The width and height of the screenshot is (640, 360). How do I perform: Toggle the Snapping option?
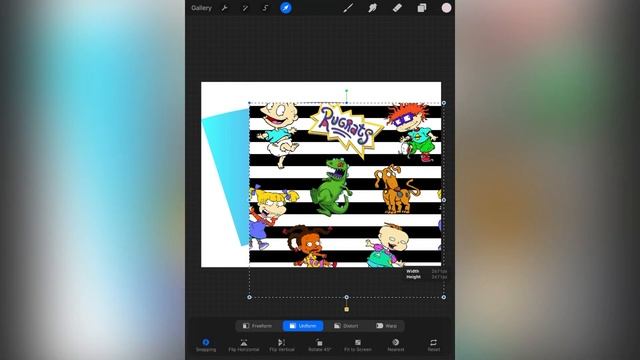(206, 345)
